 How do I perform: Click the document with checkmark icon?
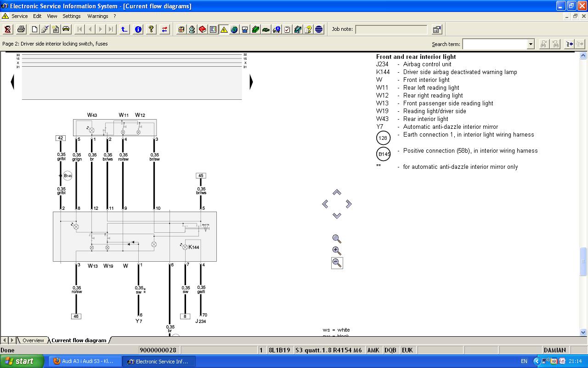[x=45, y=29]
